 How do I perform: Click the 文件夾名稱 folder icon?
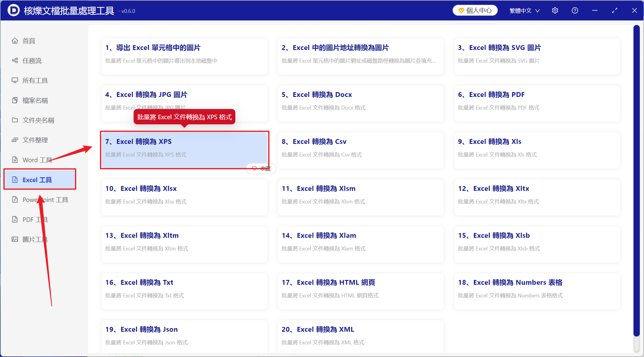(15, 120)
